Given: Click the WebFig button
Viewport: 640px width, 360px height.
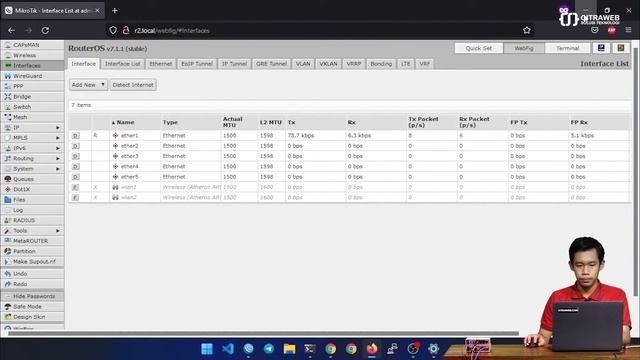Looking at the screenshot, I should pos(524,48).
